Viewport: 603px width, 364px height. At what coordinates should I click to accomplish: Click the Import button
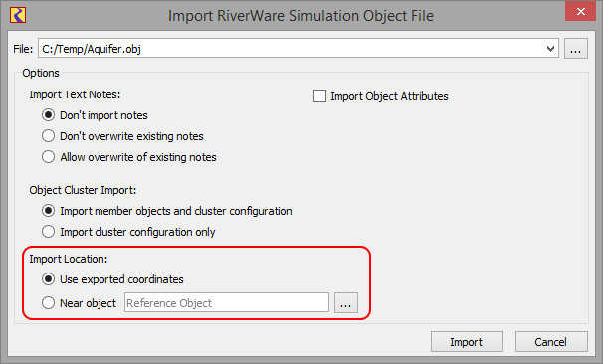point(467,342)
